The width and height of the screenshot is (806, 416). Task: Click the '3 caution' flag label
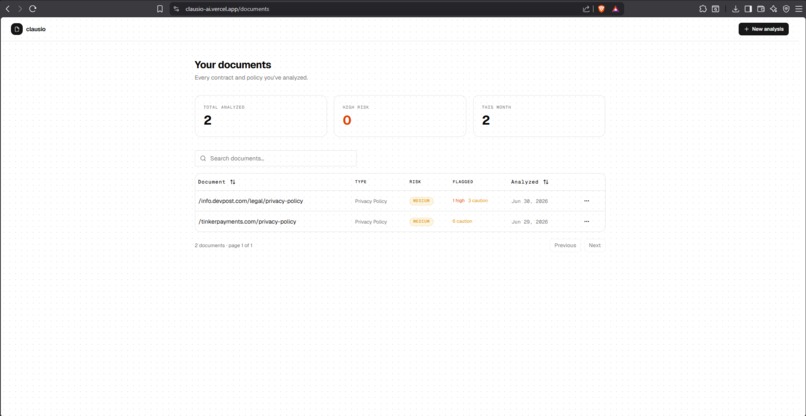click(478, 201)
